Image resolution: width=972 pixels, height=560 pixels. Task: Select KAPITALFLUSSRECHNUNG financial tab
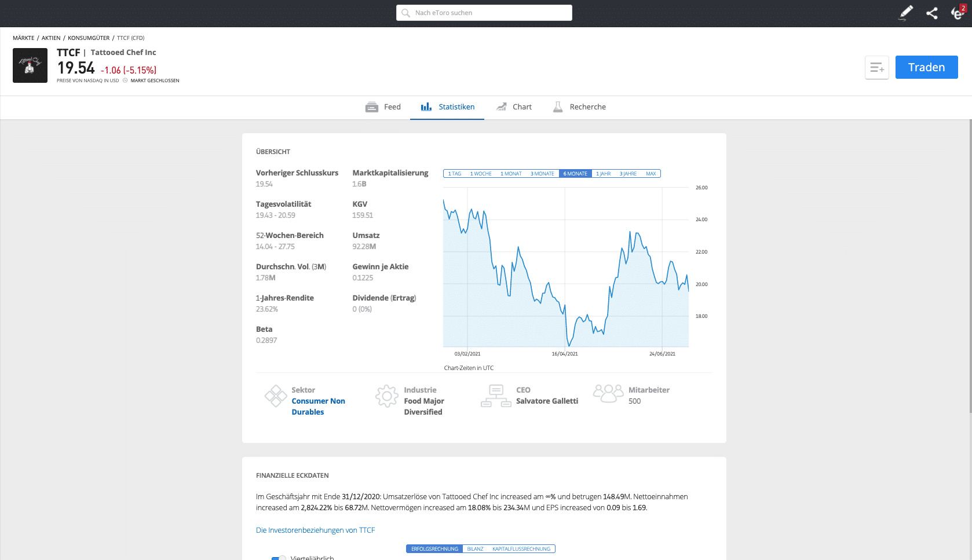tap(521, 549)
